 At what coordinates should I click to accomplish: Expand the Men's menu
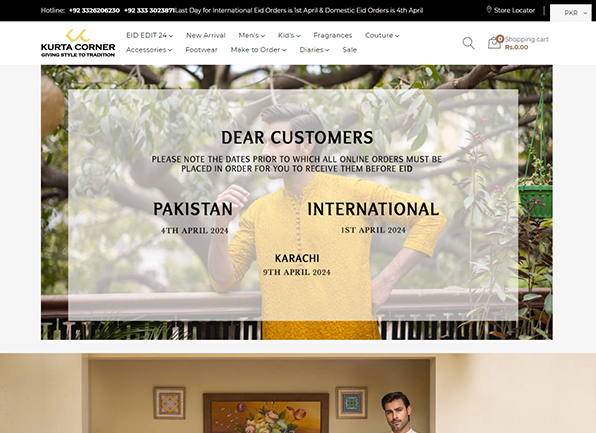coord(252,35)
